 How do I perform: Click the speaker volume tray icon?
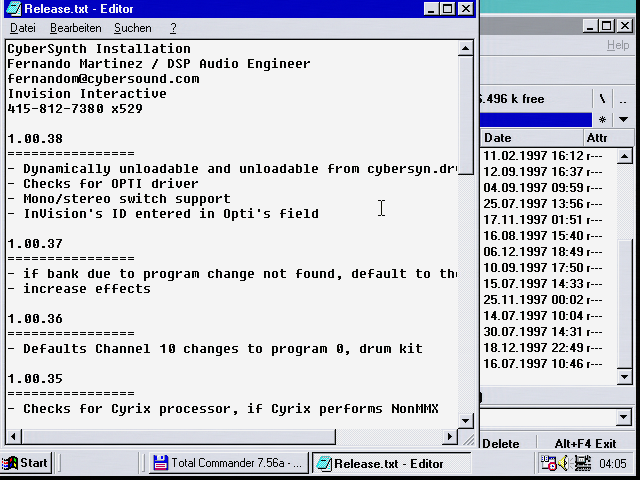click(x=564, y=463)
